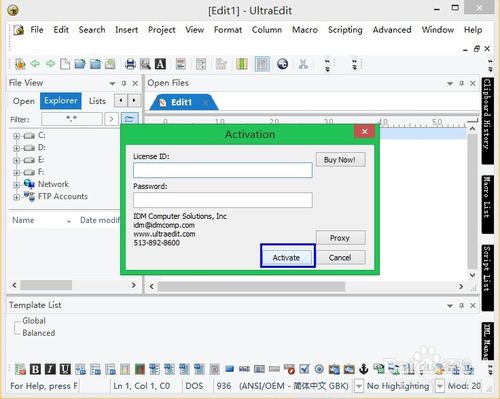Click in the License ID field
The width and height of the screenshot is (500, 399).
tap(223, 170)
